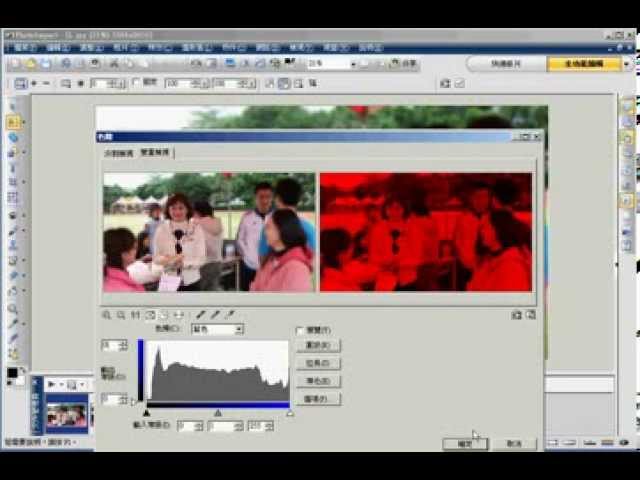
Task: Open the arrow beside 全功能編輯 mode button
Action: click(x=626, y=64)
